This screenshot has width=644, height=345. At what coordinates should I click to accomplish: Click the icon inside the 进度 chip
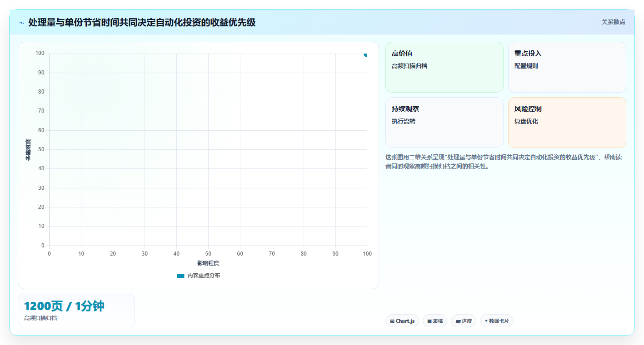click(458, 321)
